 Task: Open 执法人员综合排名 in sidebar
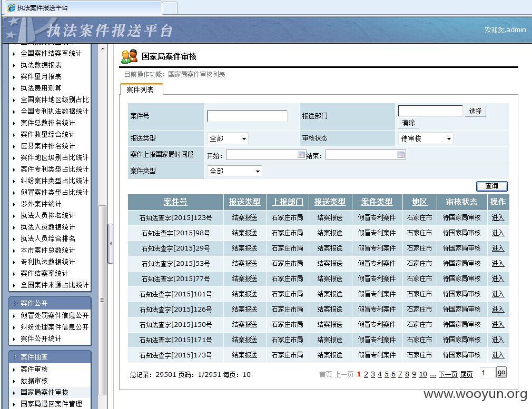pos(48,238)
